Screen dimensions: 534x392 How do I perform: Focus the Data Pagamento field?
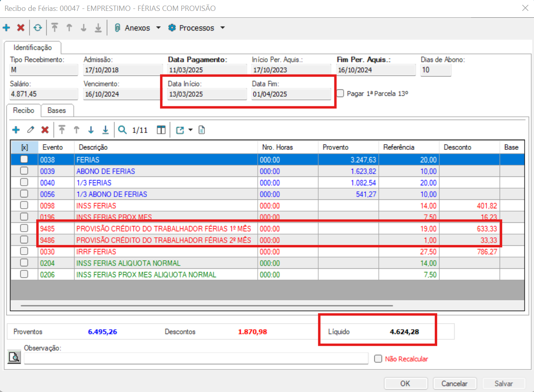(207, 70)
